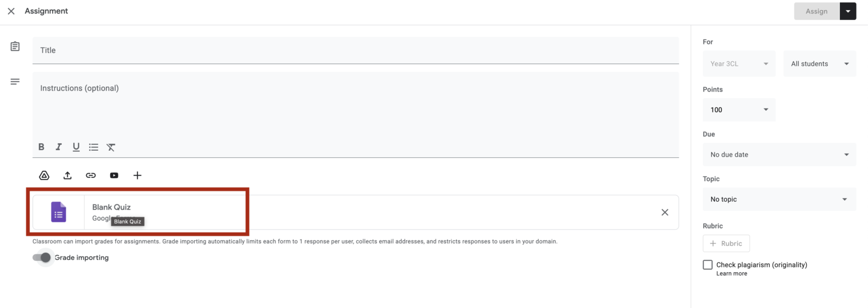
Task: Open Assign options arrow menu
Action: tap(848, 11)
